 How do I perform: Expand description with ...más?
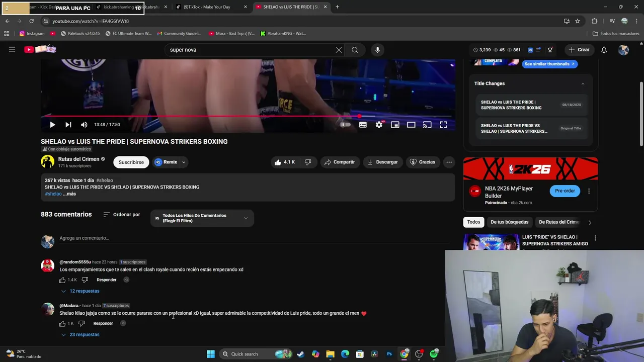coord(69,194)
